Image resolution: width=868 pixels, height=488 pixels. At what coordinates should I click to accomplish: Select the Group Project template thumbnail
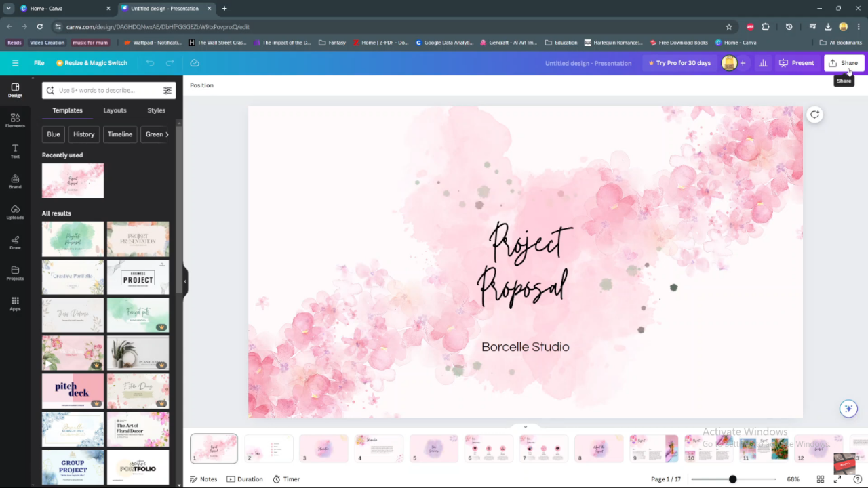pos(73,467)
